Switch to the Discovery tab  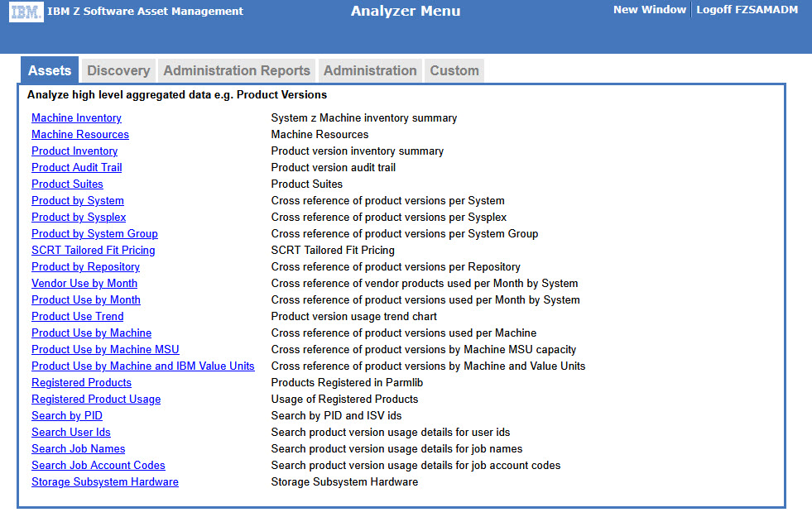pyautogui.click(x=118, y=70)
